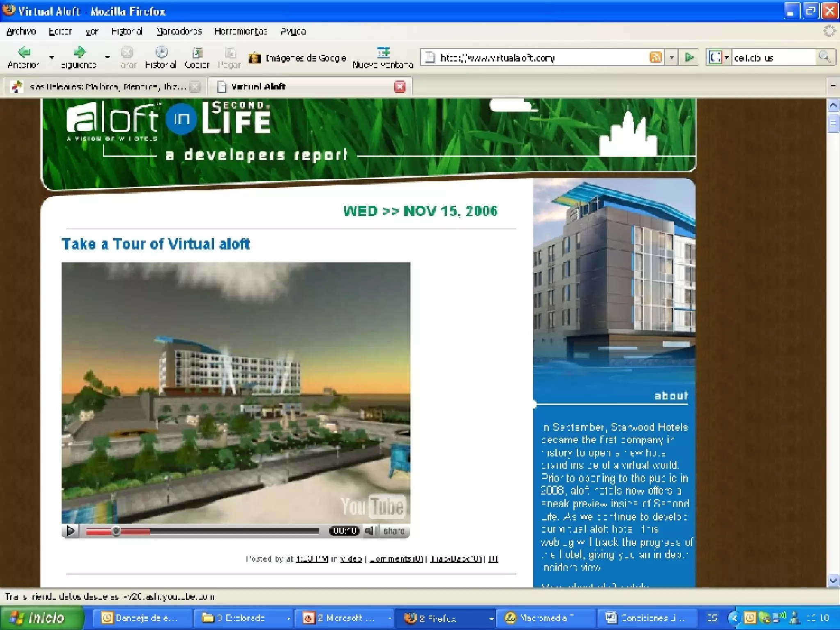Click the page scrollbar down arrow
840x630 pixels.
[833, 580]
